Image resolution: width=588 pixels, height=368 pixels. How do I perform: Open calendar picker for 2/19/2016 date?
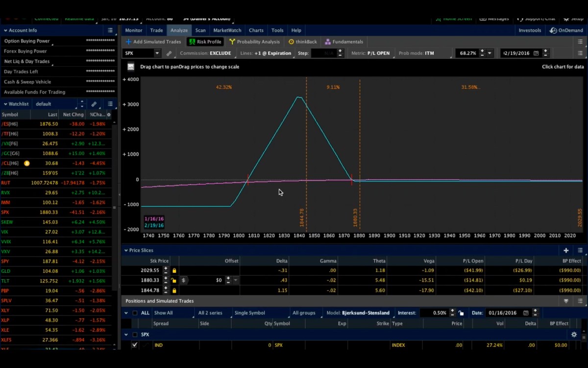536,53
